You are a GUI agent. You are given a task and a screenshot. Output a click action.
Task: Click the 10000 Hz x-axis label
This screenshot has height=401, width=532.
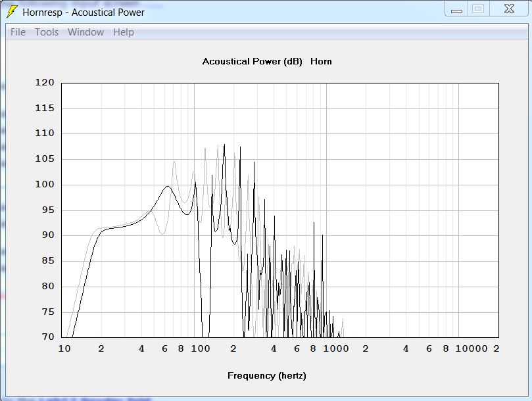(472, 349)
